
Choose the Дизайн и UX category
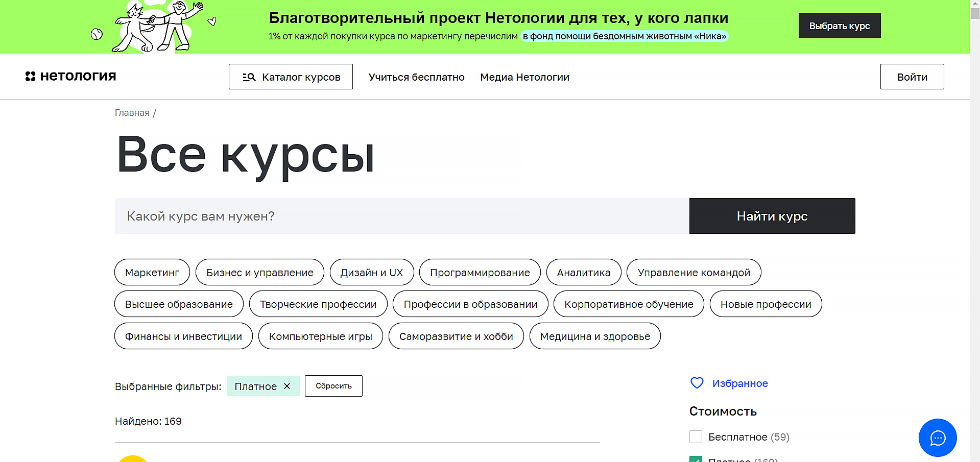point(372,272)
